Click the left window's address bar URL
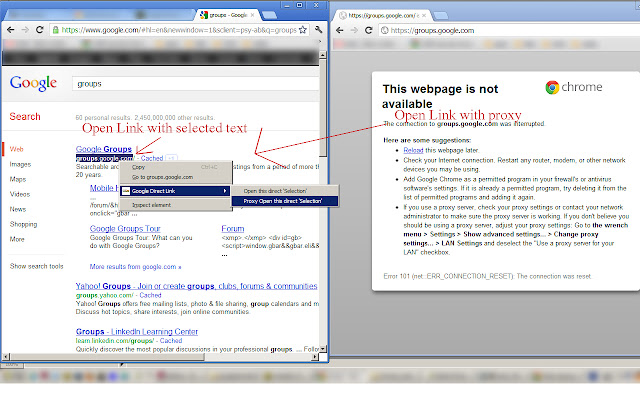Screen dimensions: 640x400 179,30
